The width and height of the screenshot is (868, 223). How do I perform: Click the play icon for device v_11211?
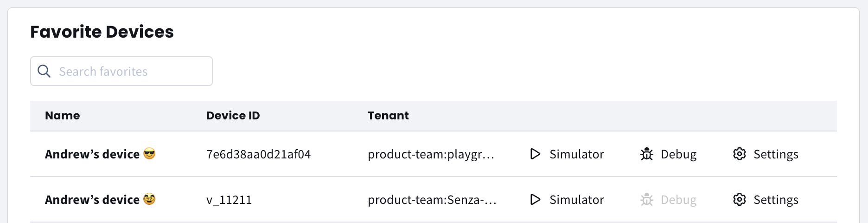click(535, 199)
